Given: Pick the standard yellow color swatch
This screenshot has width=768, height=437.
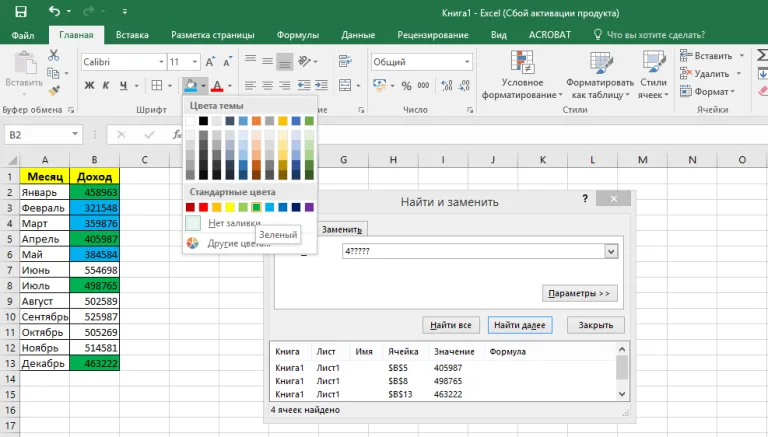Looking at the screenshot, I should (x=230, y=207).
